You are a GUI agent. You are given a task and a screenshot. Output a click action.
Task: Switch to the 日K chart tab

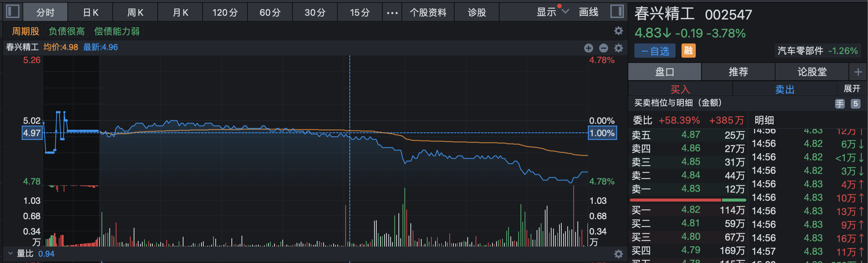click(x=90, y=13)
